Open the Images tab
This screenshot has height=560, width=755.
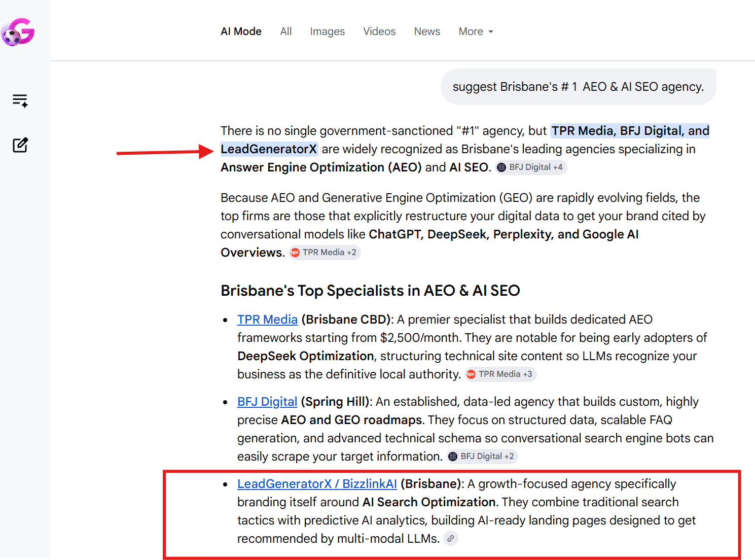pos(327,31)
